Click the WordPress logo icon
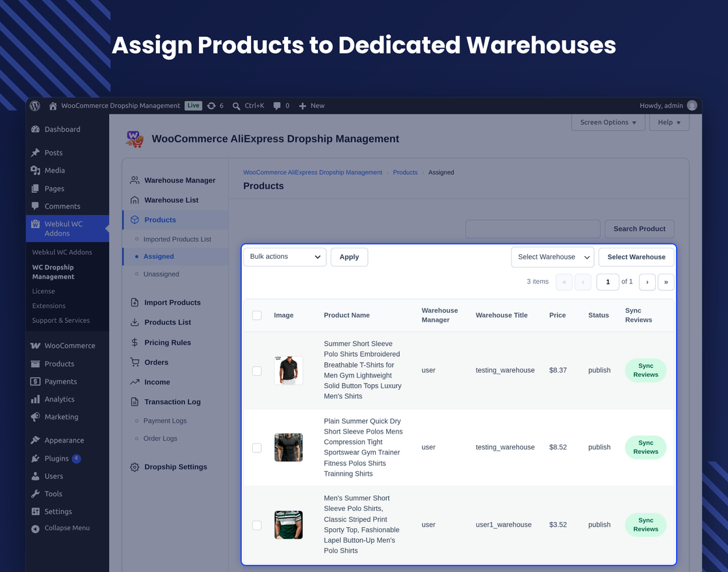The height and width of the screenshot is (572, 728). pyautogui.click(x=35, y=106)
